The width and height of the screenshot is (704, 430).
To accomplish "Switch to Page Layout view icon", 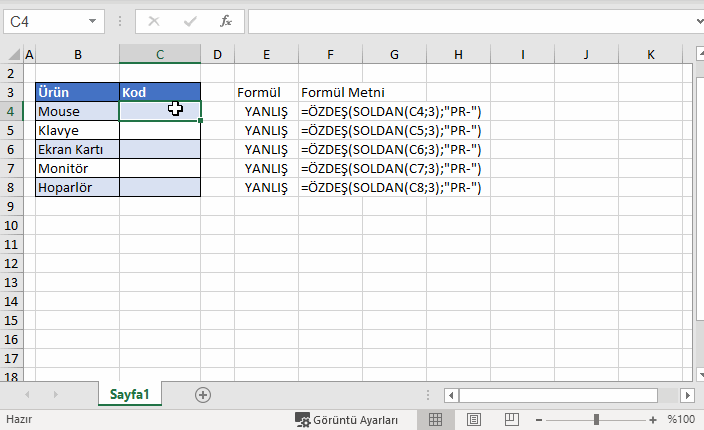I will 474,420.
